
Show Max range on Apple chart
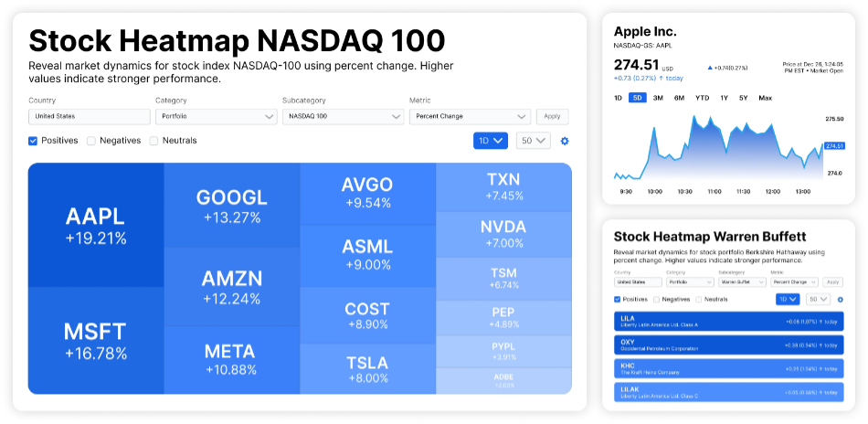point(765,98)
